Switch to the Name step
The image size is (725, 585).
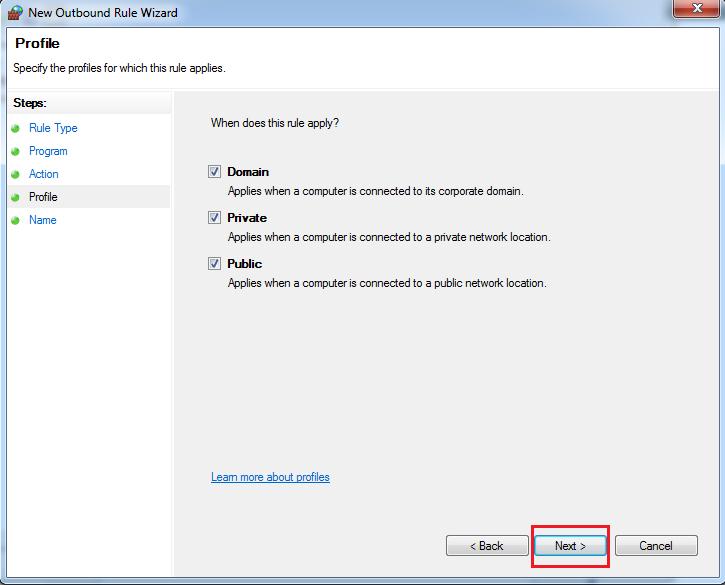pos(43,220)
